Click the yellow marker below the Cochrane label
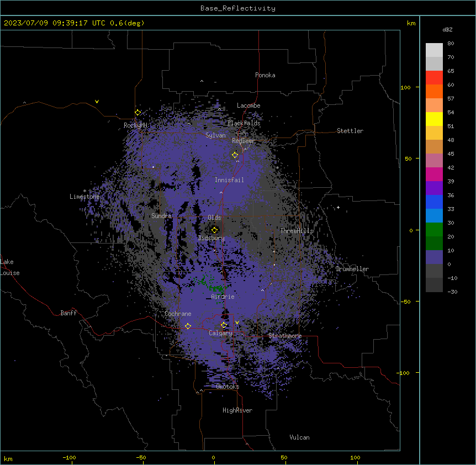The image size is (476, 465). click(x=188, y=326)
